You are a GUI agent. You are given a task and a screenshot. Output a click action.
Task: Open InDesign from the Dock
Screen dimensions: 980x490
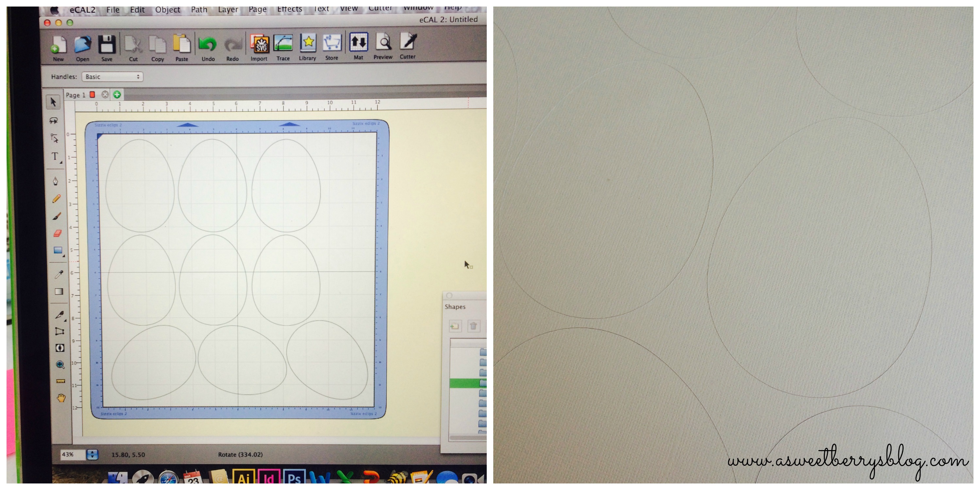[x=269, y=477]
